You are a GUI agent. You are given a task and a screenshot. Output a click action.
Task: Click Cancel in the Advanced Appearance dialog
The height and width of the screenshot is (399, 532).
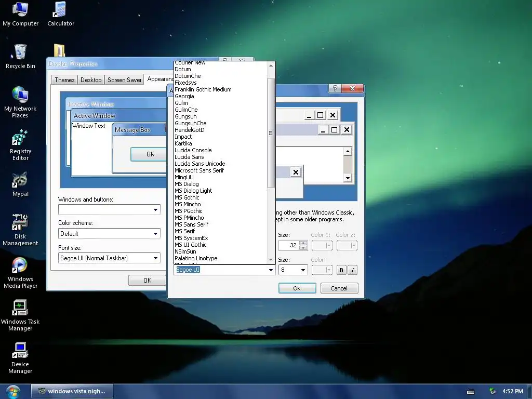pos(339,288)
